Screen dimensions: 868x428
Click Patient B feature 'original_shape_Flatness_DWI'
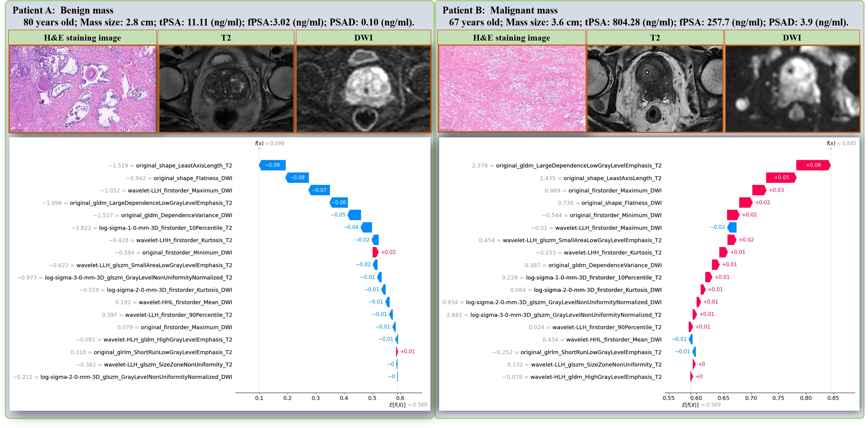tap(622, 203)
